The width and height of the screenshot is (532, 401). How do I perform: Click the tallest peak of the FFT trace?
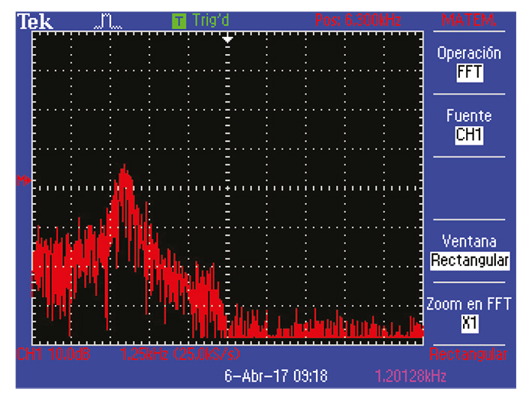pos(124,171)
